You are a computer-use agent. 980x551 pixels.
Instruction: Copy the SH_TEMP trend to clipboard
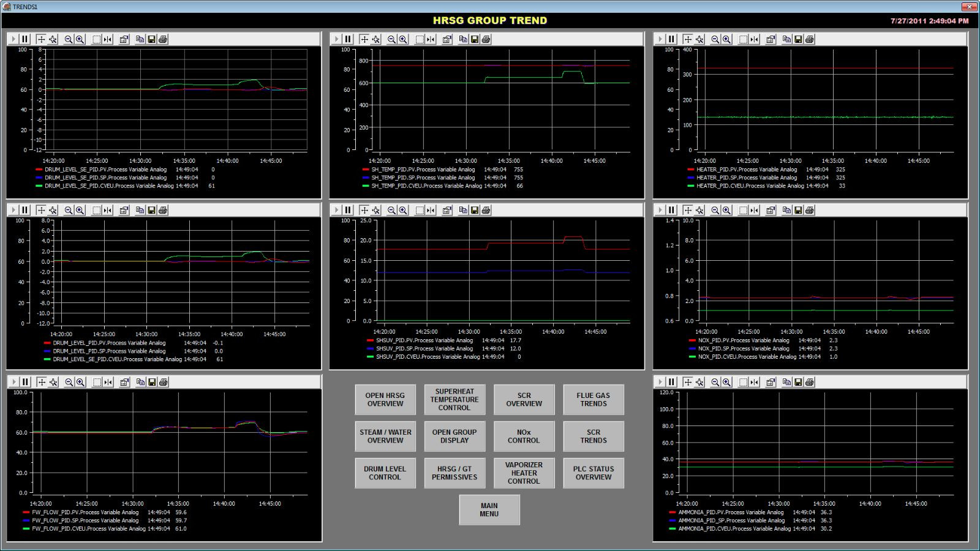click(x=463, y=39)
